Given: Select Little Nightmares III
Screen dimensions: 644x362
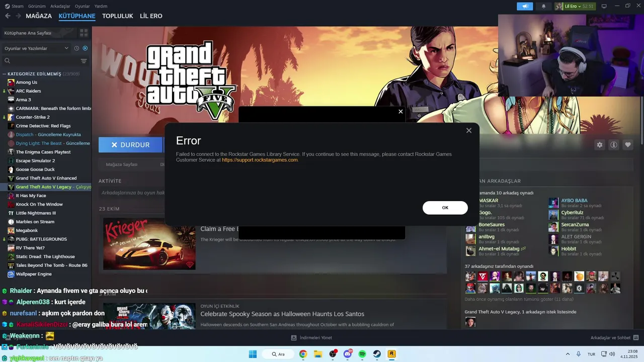Looking at the screenshot, I should 36,213.
